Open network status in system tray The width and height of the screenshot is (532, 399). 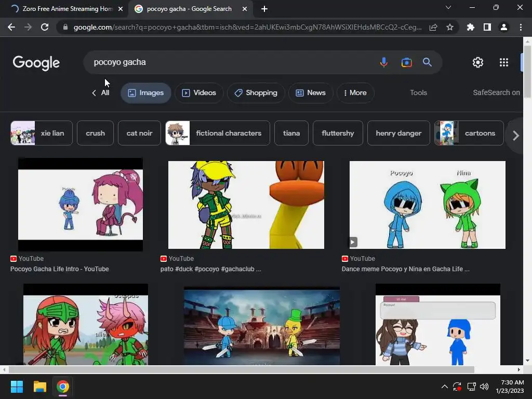pos(471,387)
